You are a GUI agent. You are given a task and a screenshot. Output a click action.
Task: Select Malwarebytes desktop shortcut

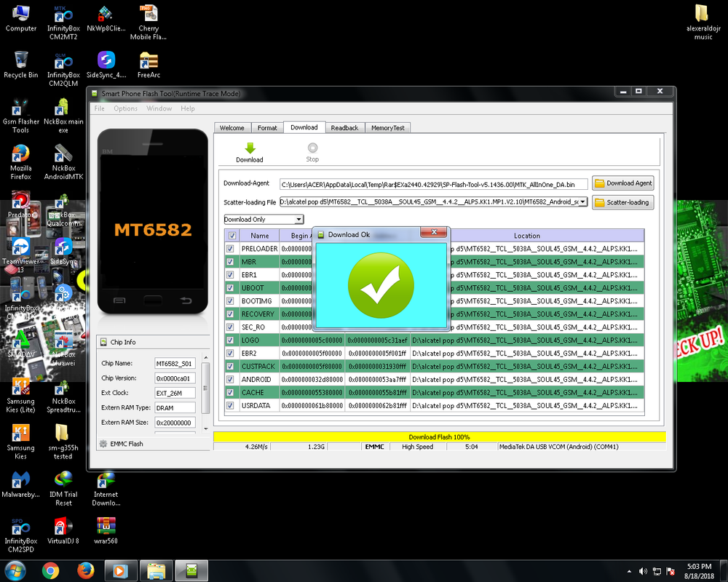(21, 484)
